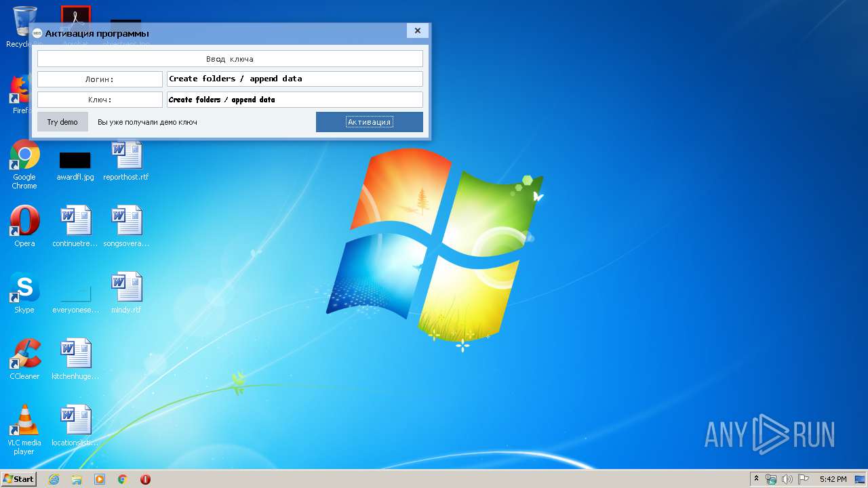This screenshot has width=868, height=488.
Task: Select the everyonese... desktop file
Action: (75, 298)
